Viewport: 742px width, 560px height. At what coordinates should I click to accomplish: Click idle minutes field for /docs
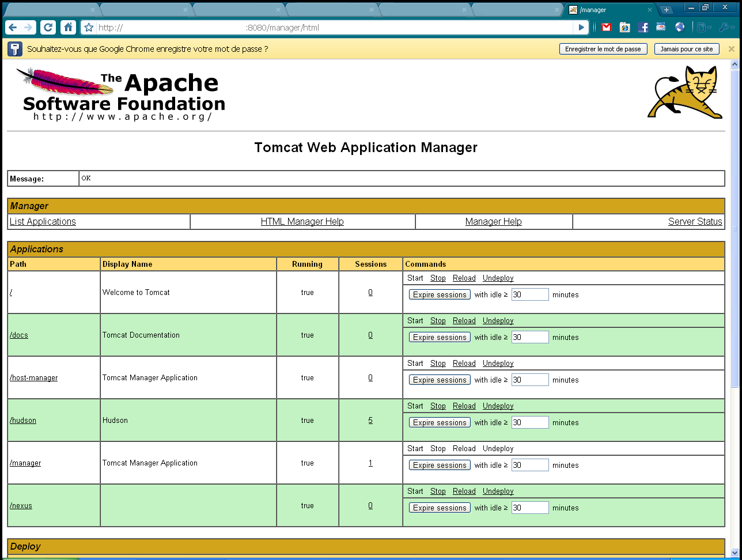[x=530, y=337]
